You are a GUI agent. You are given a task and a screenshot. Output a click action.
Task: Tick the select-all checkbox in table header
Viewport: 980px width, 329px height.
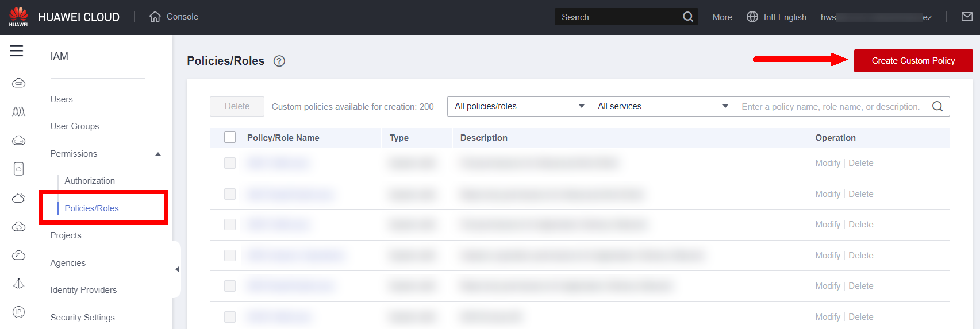230,137
